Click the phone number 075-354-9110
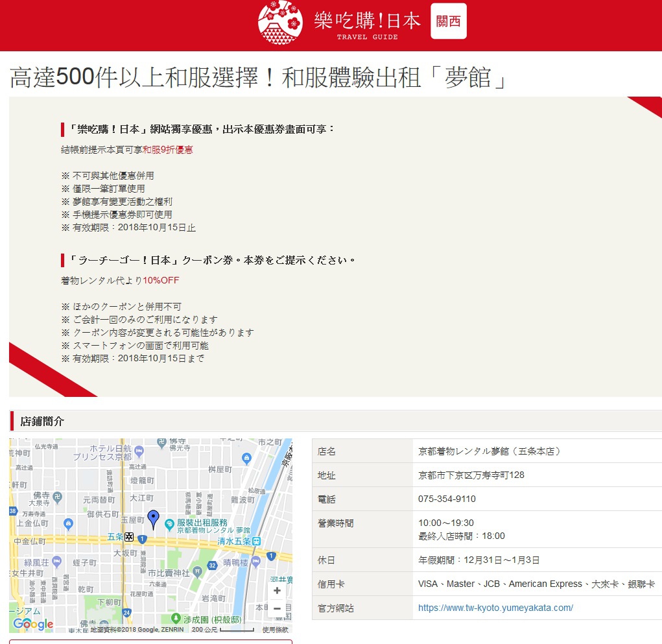 (447, 499)
